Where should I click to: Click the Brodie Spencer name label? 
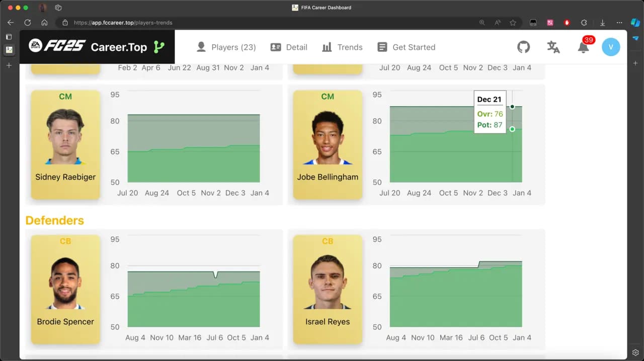point(65,322)
